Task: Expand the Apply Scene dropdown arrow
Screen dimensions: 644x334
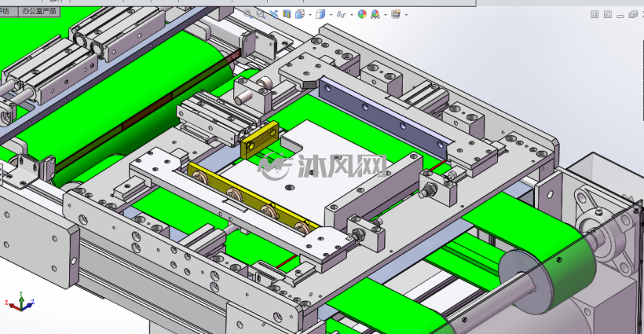Action: point(386,15)
